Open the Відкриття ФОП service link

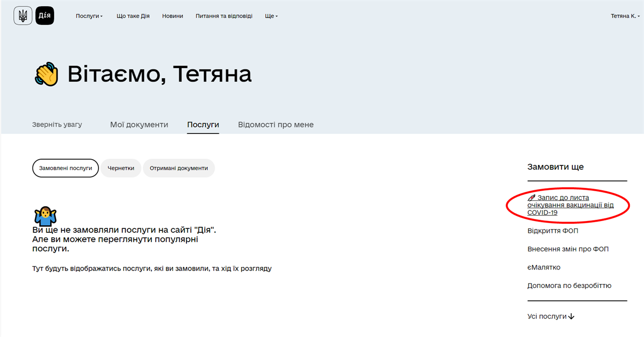pyautogui.click(x=552, y=231)
